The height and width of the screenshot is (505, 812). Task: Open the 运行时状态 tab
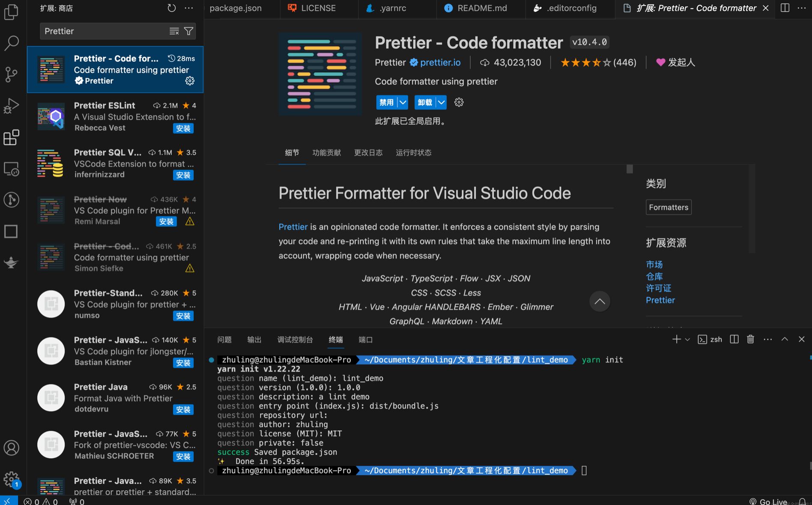413,153
